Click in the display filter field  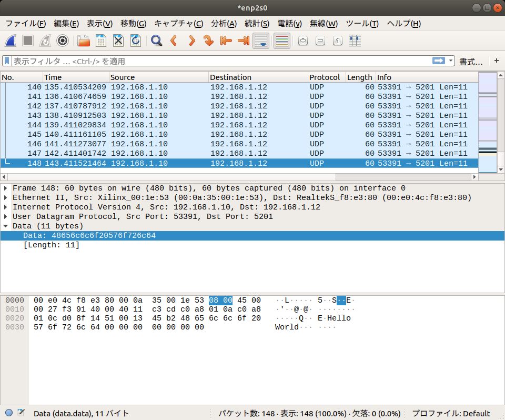coord(221,61)
